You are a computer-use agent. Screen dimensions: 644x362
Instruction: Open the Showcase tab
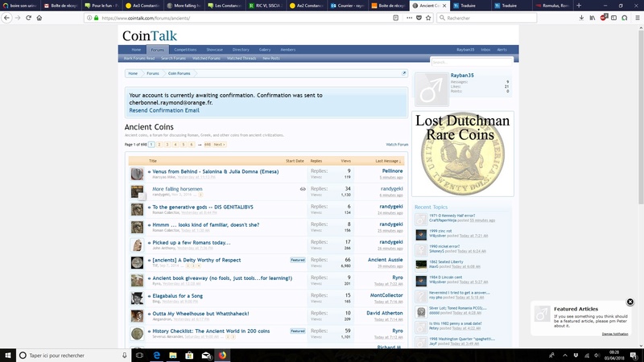point(214,50)
